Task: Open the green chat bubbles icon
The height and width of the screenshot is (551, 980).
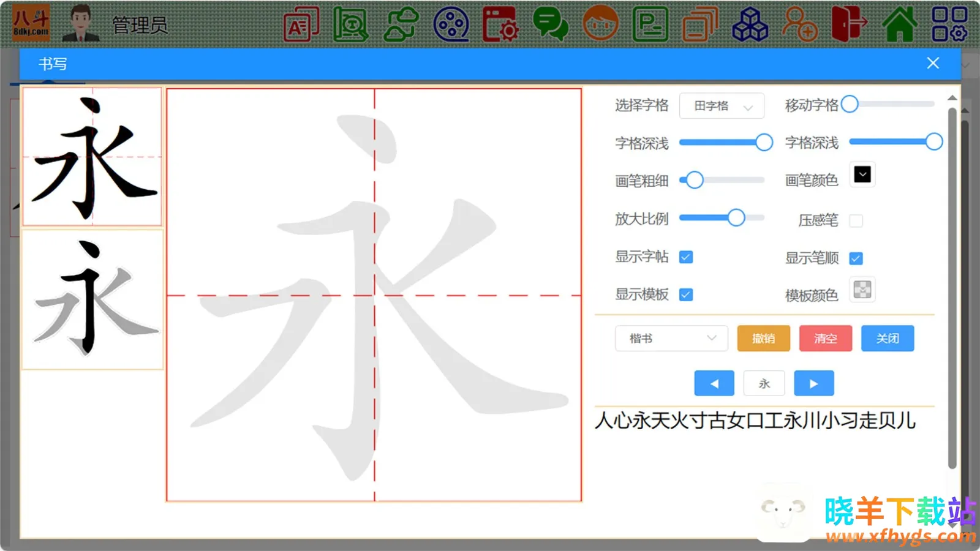Action: (x=550, y=24)
